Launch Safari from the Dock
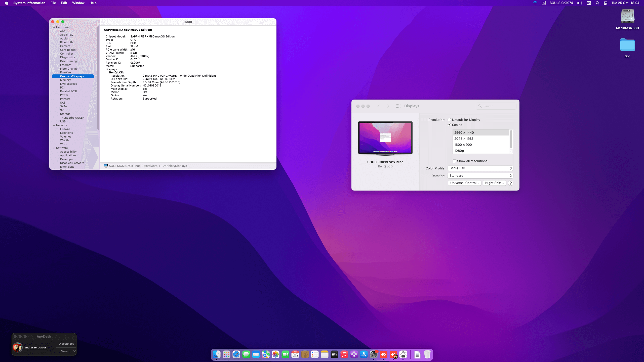Image resolution: width=644 pixels, height=362 pixels. [236, 354]
